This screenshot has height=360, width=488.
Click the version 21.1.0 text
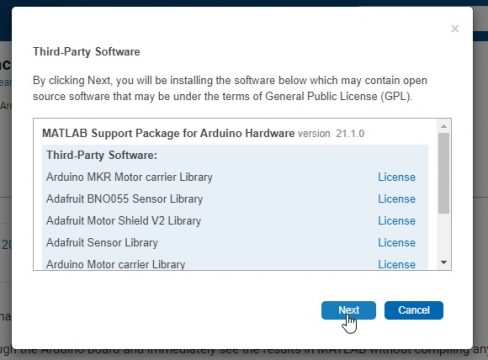(331, 134)
